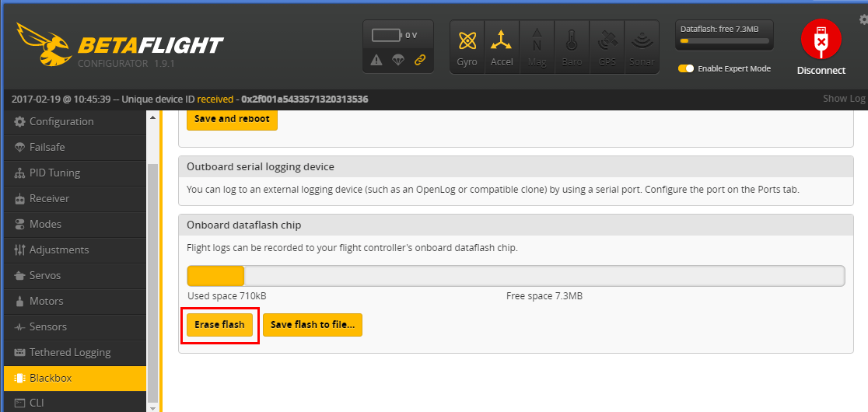Image resolution: width=868 pixels, height=412 pixels.
Task: Click the dataflash used space bar
Action: 216,276
